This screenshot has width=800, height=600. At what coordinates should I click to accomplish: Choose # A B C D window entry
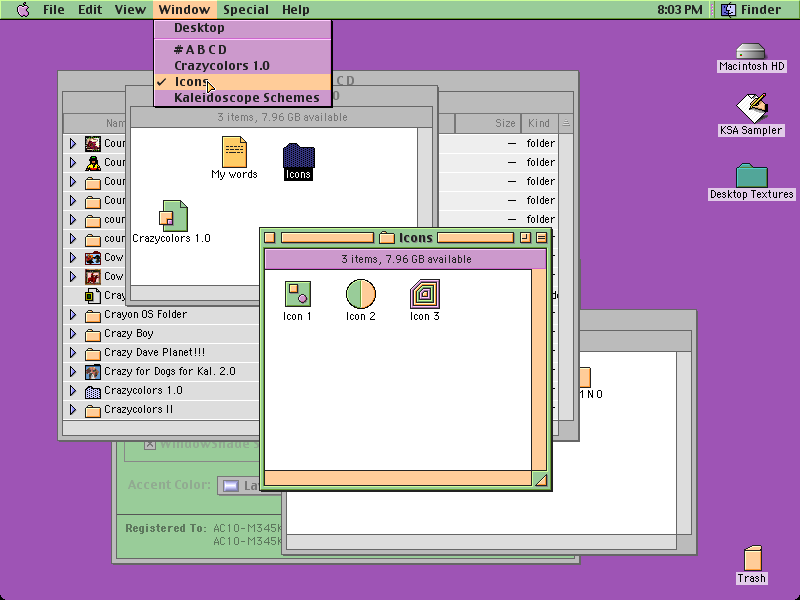(243, 49)
